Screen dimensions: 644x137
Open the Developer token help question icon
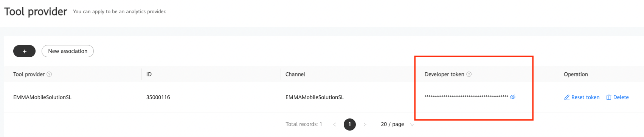tap(469, 74)
